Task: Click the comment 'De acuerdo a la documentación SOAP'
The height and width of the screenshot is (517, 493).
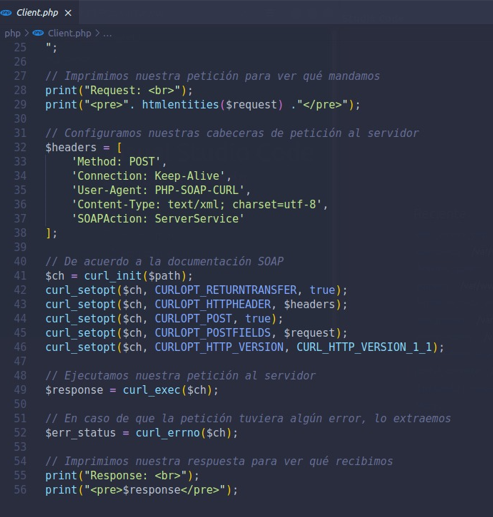Action: 164,261
